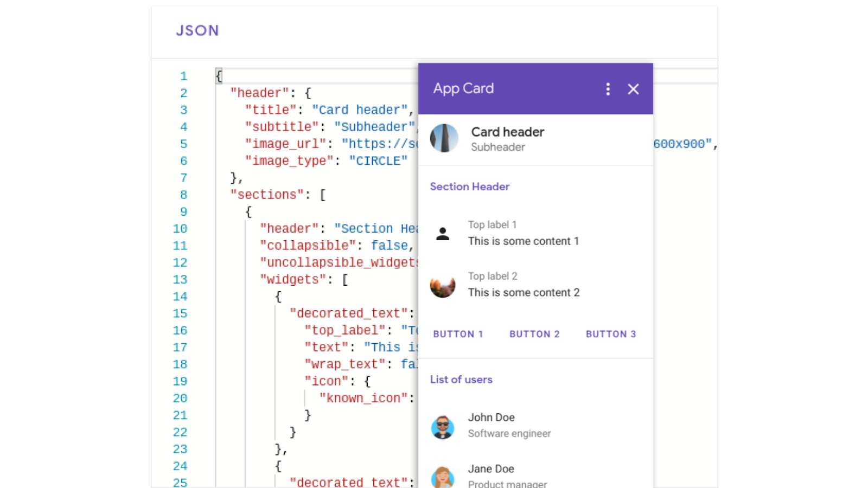Click the Card header circular image

[x=444, y=138]
